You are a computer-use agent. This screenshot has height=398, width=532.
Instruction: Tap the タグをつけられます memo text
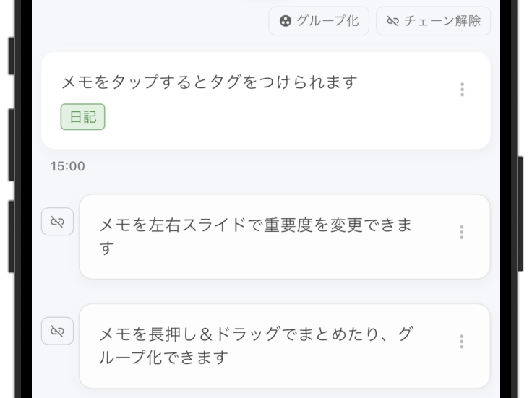coord(210,82)
